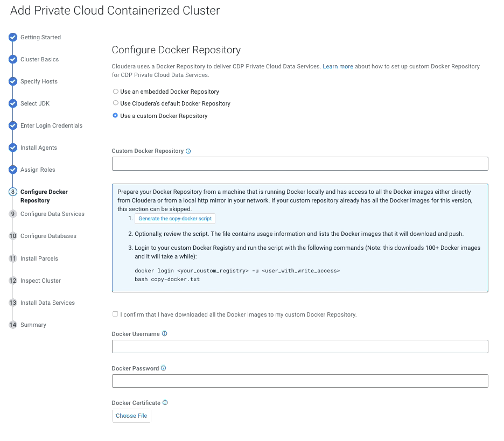504x441 pixels.
Task: Click info icon beside Docker Certificate label
Action: tap(165, 403)
